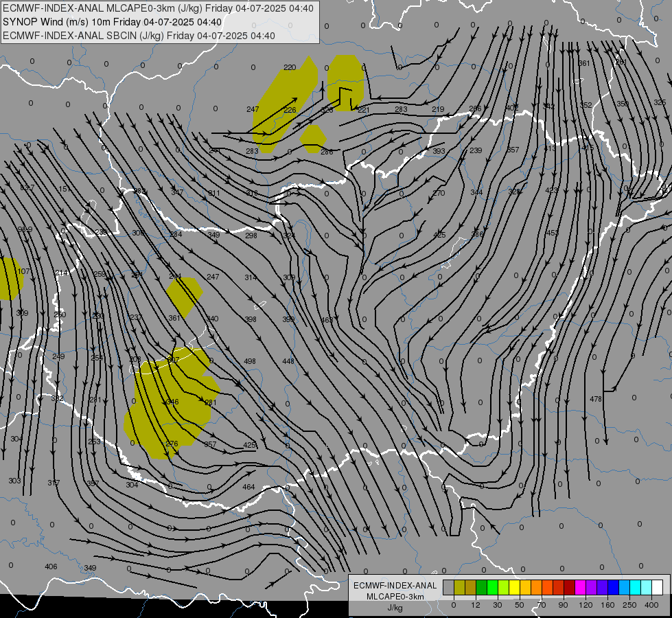Click the map value 393
The image size is (672, 618).
439,151
